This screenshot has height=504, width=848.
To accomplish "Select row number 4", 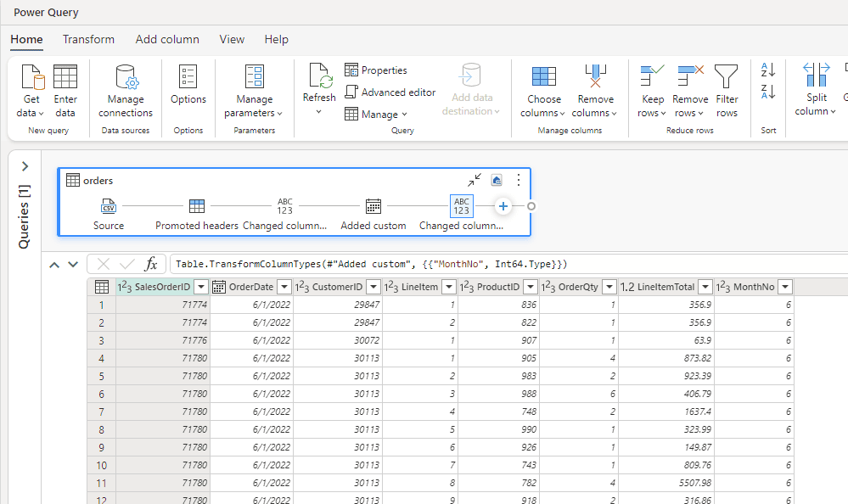I will (x=101, y=359).
